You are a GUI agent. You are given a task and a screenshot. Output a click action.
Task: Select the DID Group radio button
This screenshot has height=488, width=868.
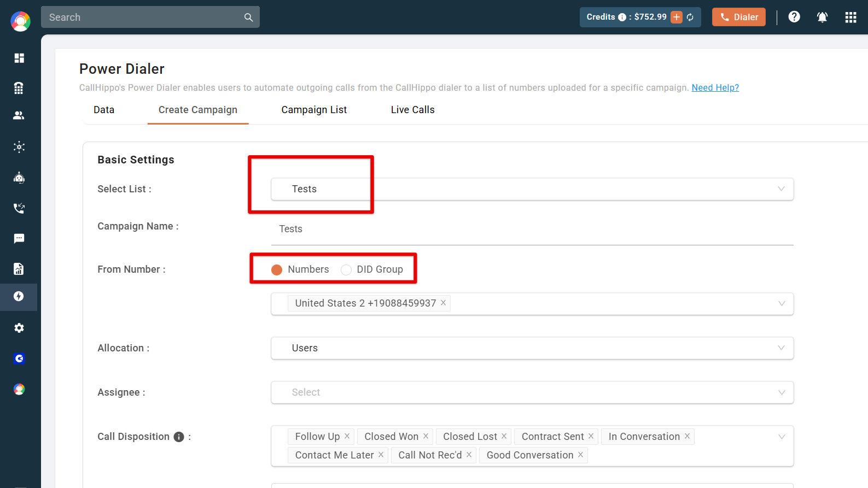[346, 269]
